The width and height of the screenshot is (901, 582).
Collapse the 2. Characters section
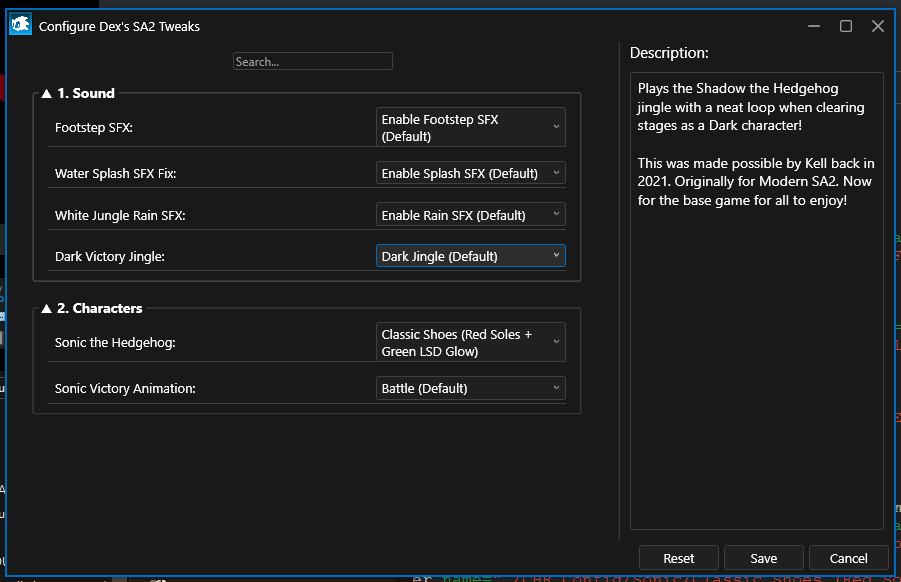pos(47,309)
